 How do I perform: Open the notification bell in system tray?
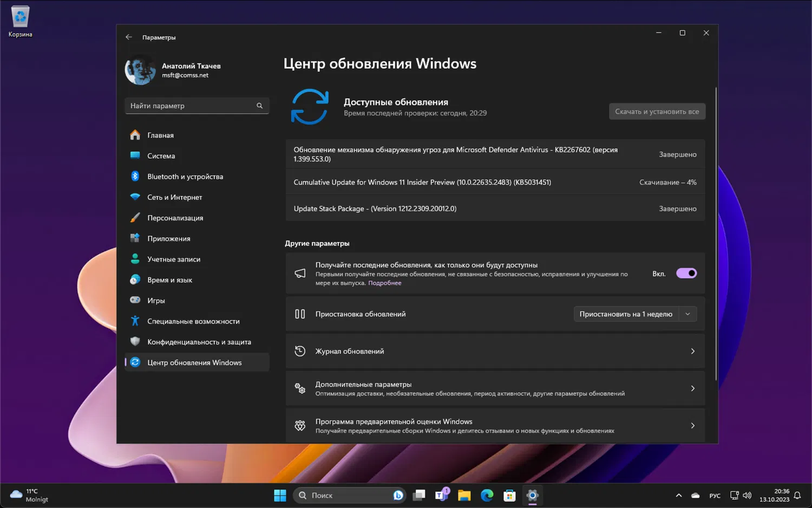click(797, 496)
